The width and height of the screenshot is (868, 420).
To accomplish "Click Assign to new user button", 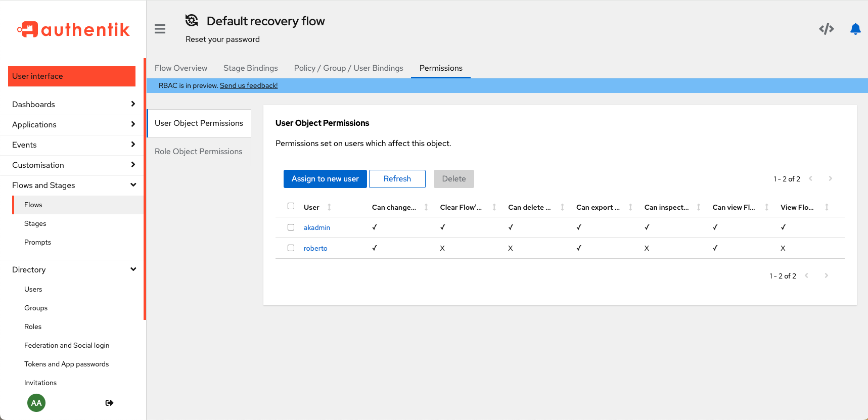I will coord(325,179).
